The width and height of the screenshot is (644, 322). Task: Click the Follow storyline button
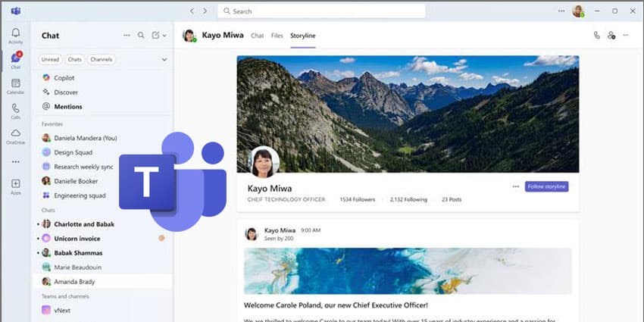pos(547,186)
